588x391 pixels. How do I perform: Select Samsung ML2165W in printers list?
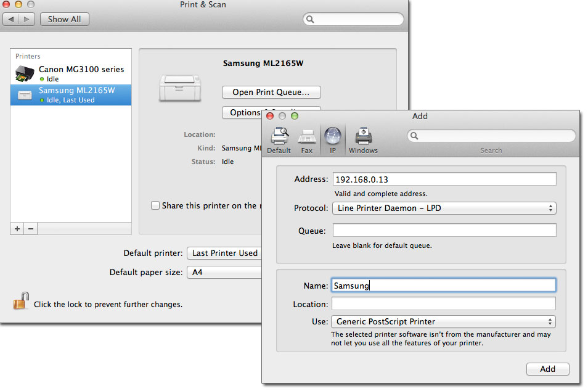[71, 95]
